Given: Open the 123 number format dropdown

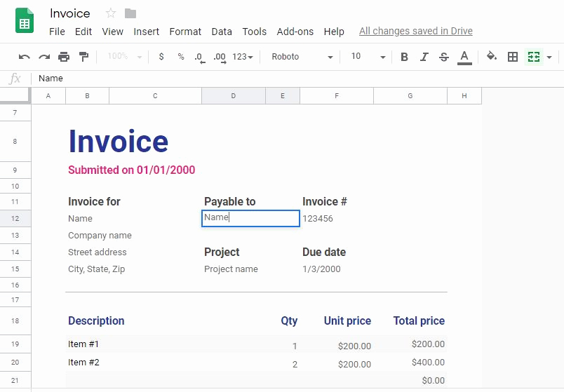Looking at the screenshot, I should coord(243,57).
